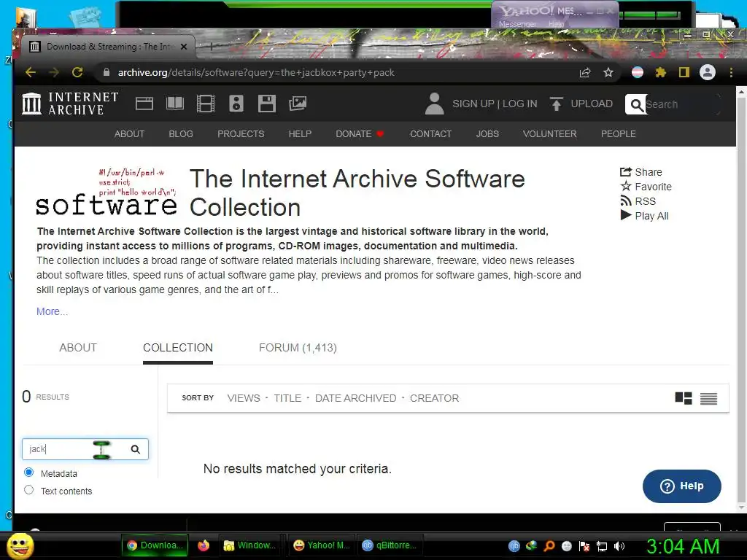Viewport: 747px width, 560px height.
Task: Open JOBS in the navigation bar
Action: click(487, 134)
